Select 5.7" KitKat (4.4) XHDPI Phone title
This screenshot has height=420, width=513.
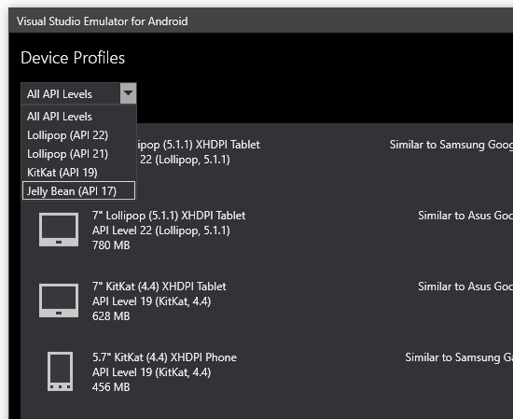pos(164,357)
